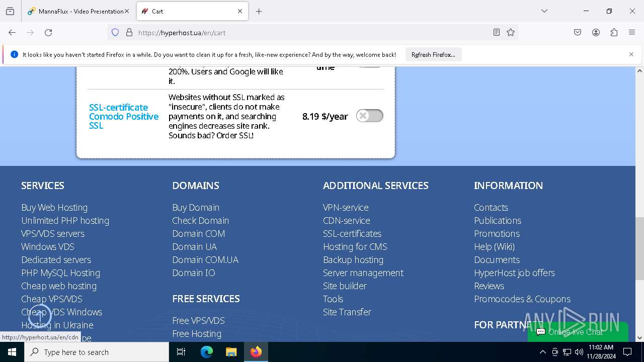The width and height of the screenshot is (644, 362).
Task: Open the Online live Chat widget
Action: pos(578,332)
